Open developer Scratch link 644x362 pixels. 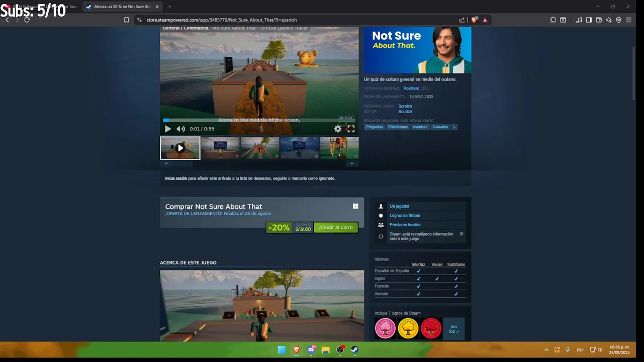click(405, 106)
